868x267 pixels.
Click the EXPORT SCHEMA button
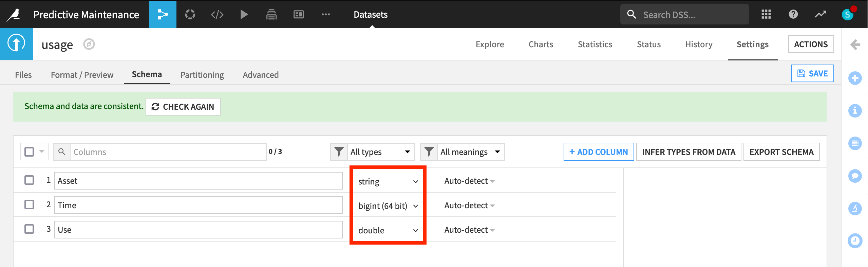pyautogui.click(x=781, y=152)
